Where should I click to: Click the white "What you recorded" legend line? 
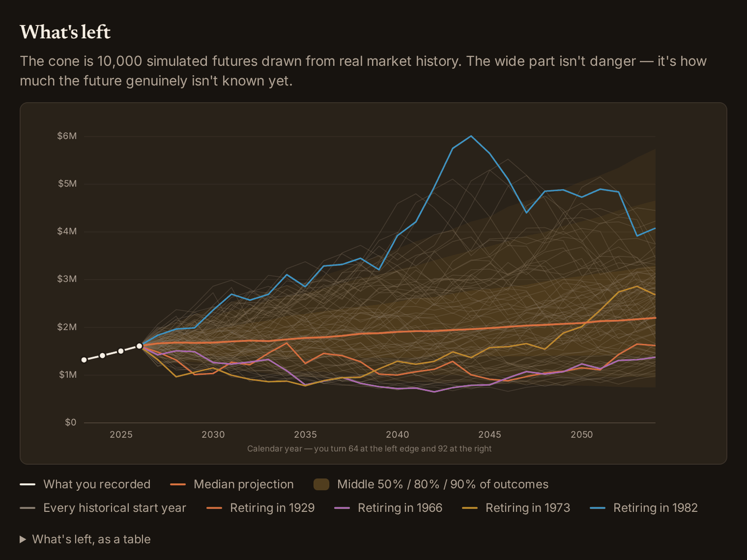tap(27, 484)
